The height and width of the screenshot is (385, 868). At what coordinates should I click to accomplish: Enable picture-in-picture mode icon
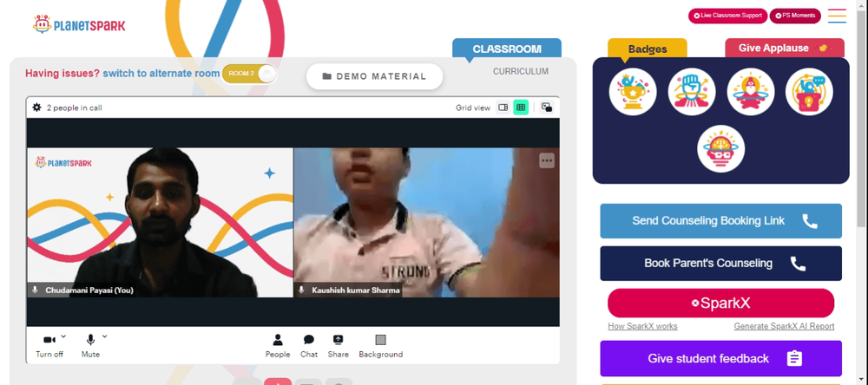coord(547,108)
